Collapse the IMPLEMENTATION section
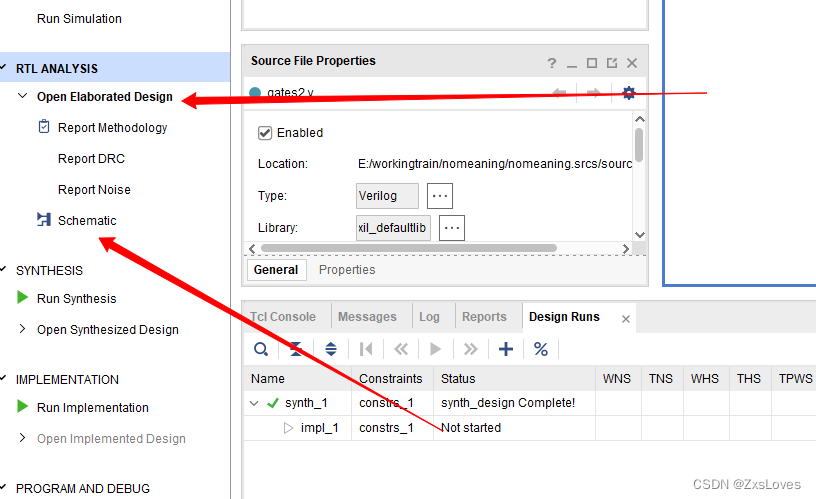Viewport: 816px width, 499px height. coord(3,378)
